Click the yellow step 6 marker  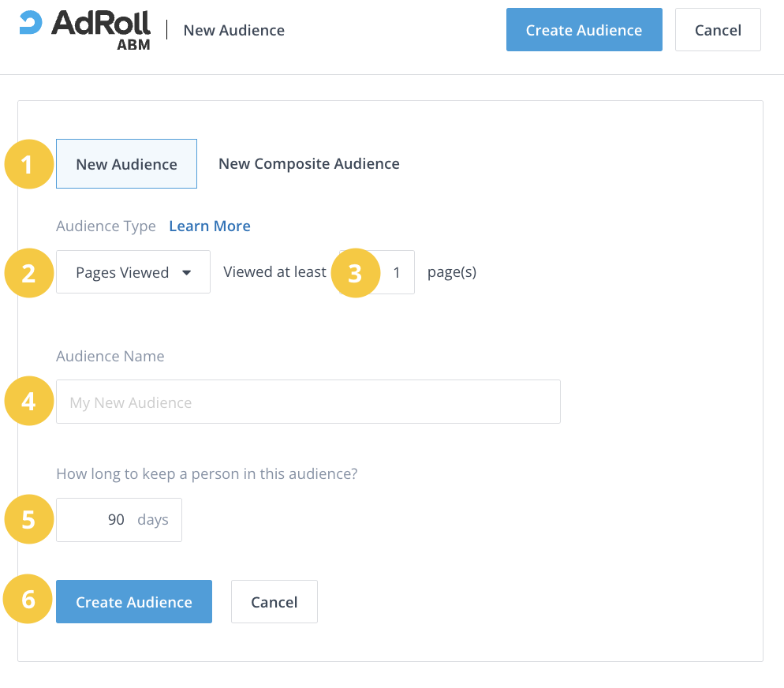[x=28, y=600]
